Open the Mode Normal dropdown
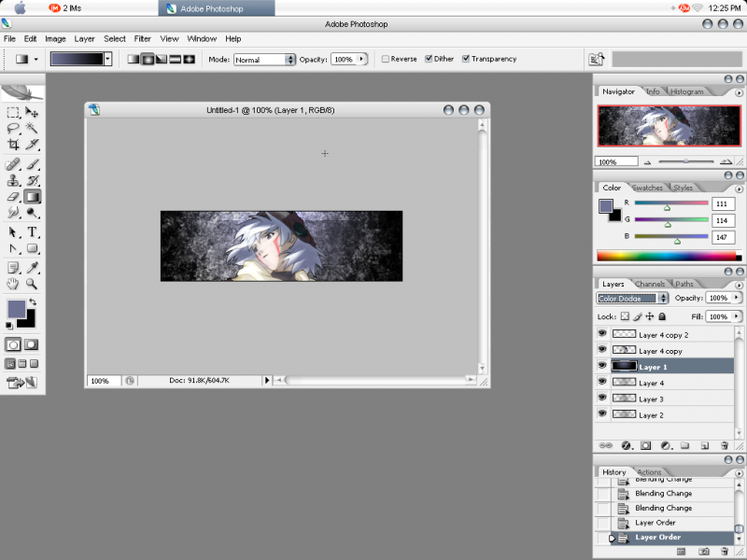Screen dimensions: 747x560 tap(264, 60)
